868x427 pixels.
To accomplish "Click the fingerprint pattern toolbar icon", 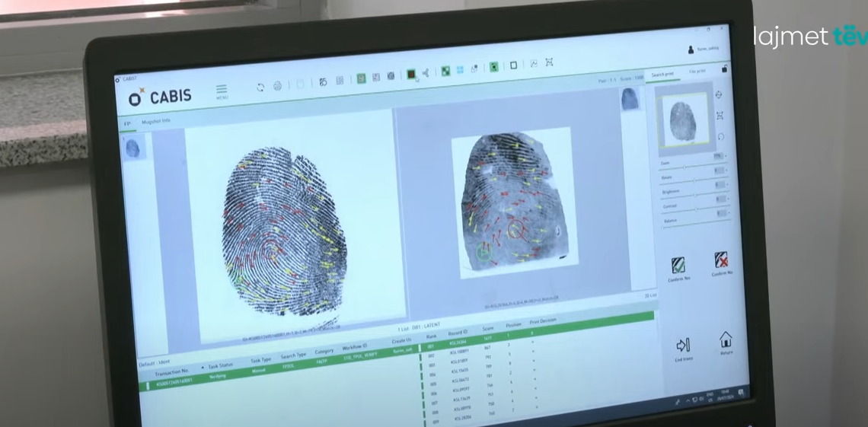I will pos(391,76).
